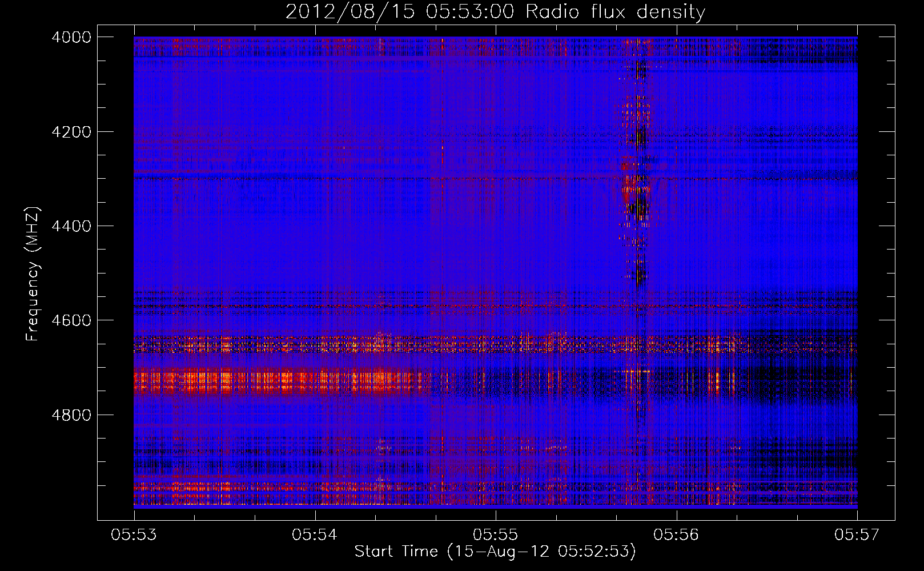Select the 4600 frequency axis label
The width and height of the screenshot is (924, 571).
click(x=71, y=320)
